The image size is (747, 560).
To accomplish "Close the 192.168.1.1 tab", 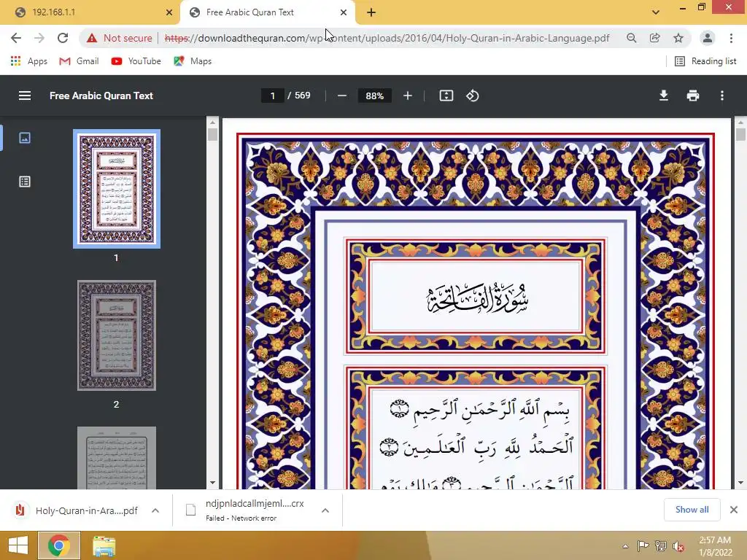I will point(169,12).
